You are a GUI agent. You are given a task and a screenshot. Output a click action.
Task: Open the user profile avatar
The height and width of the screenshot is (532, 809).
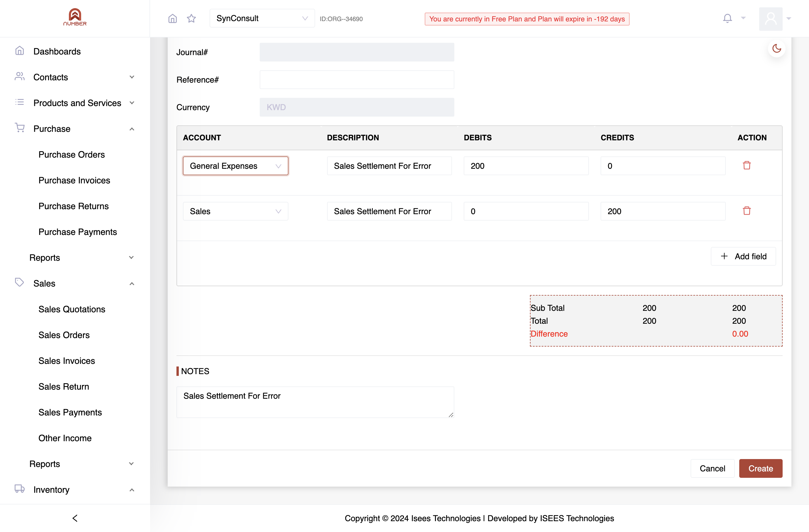click(x=771, y=19)
